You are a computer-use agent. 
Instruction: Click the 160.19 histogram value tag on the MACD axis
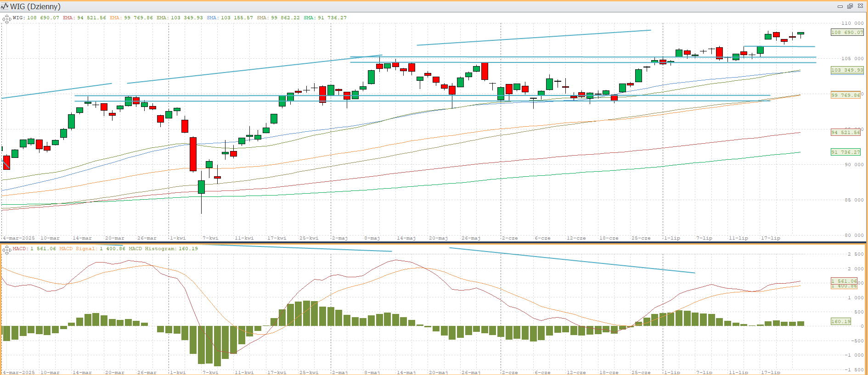click(x=841, y=322)
